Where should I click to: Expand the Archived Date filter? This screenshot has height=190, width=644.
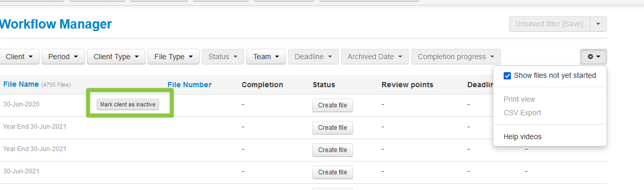(x=375, y=57)
